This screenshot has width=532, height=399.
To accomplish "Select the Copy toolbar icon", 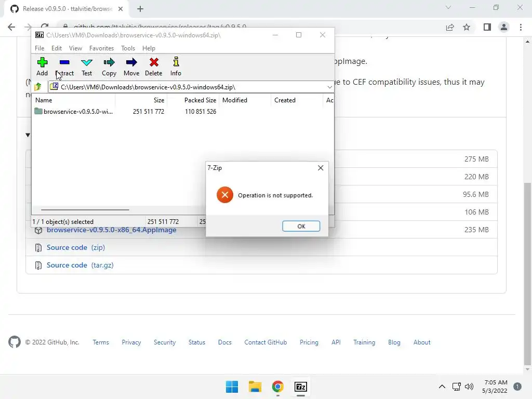I will 109,62.
